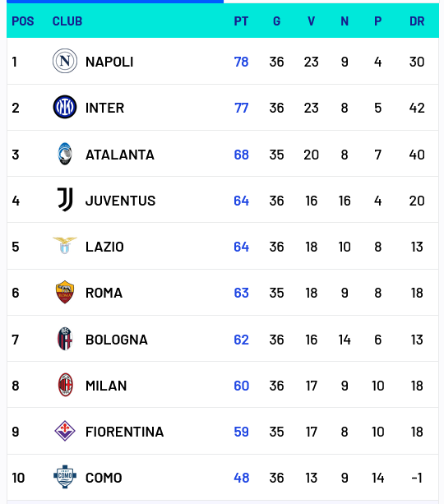Select the FIORENTINA team name

click(x=124, y=432)
